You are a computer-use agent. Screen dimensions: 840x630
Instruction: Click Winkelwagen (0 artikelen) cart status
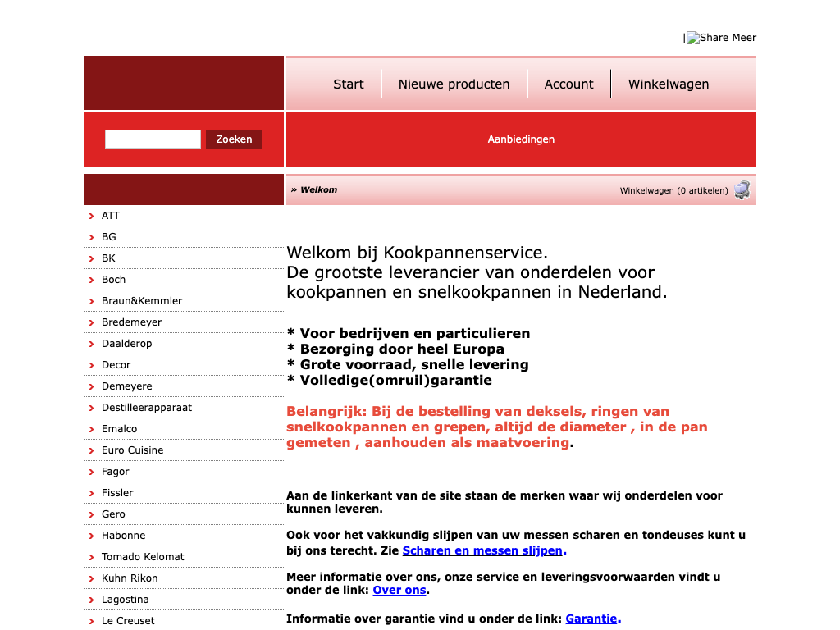click(x=673, y=191)
